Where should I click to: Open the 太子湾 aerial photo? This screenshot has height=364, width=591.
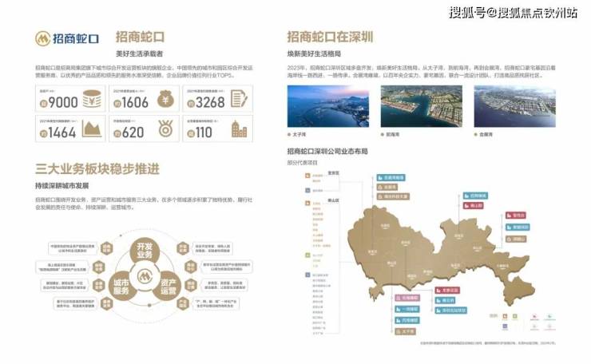coord(328,106)
